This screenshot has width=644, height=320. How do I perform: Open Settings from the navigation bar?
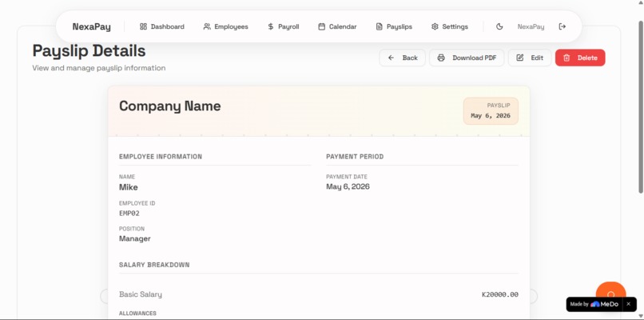(449, 26)
